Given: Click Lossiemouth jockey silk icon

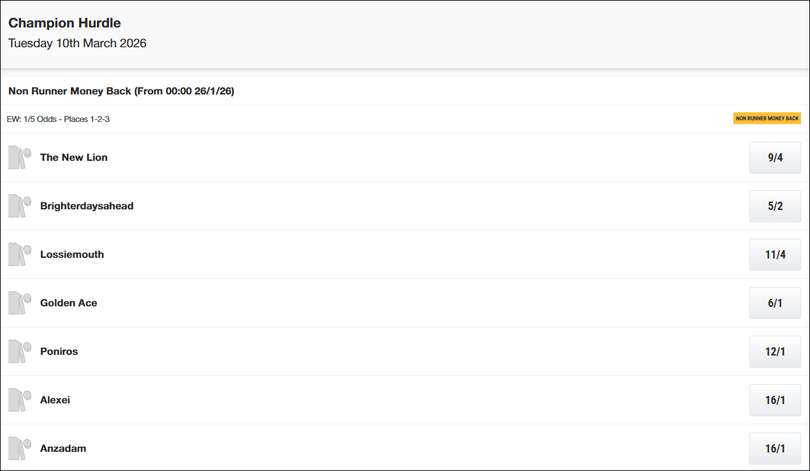Looking at the screenshot, I should point(20,254).
